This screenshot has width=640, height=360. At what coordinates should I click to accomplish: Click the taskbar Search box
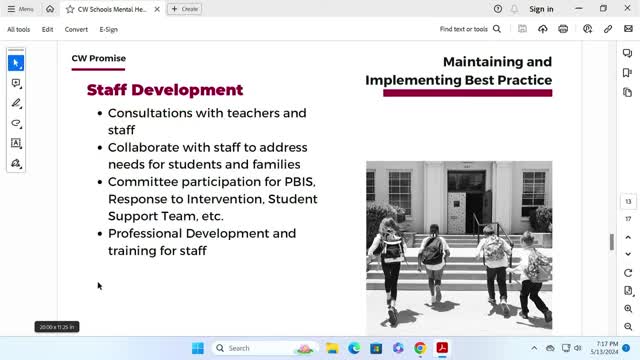pos(264,348)
